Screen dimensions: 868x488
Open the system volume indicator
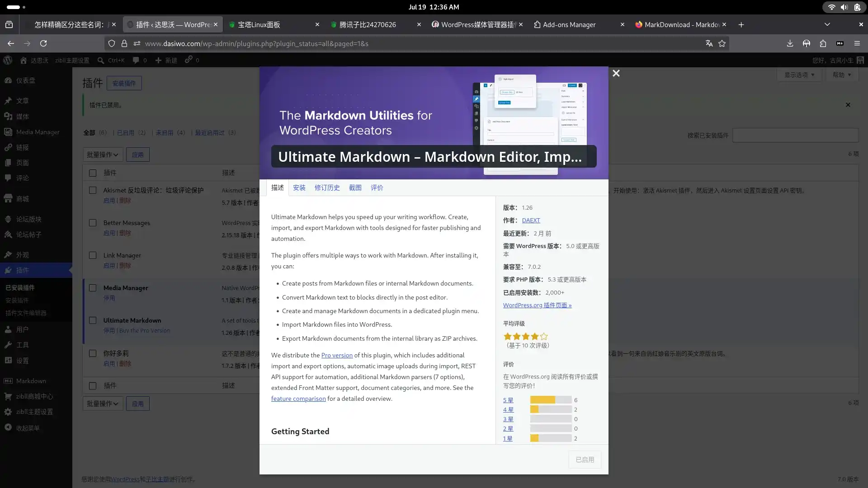tap(844, 7)
